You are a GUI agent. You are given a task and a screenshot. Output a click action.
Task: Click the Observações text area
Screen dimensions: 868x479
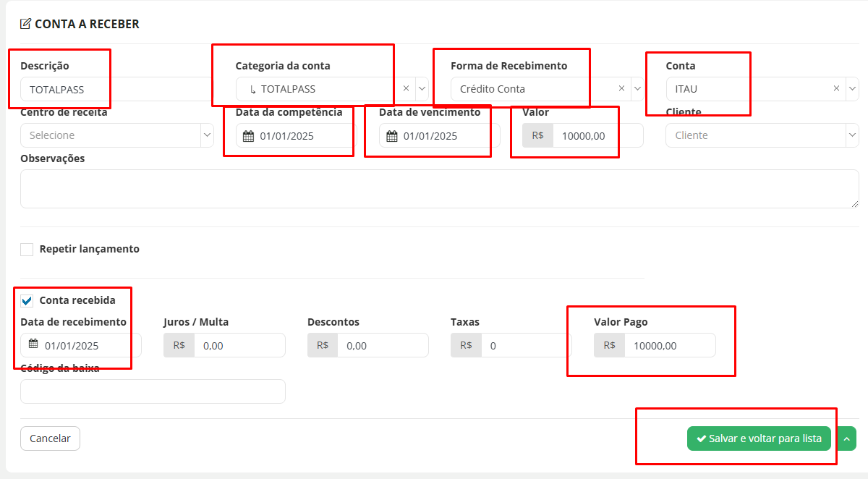(440, 189)
